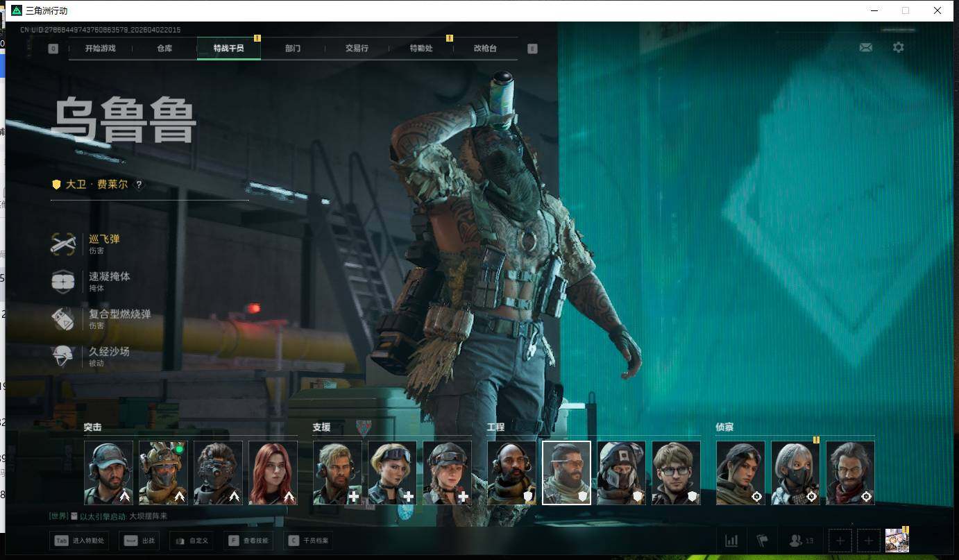Viewport: 959px width, 560px height.
Task: Open the 改枪台 tab
Action: pos(485,49)
